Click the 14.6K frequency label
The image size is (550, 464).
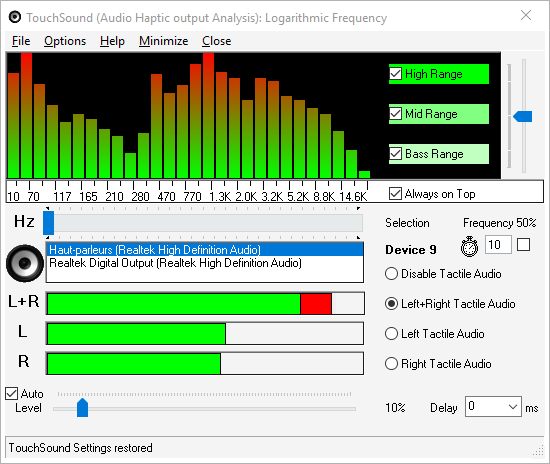353,197
